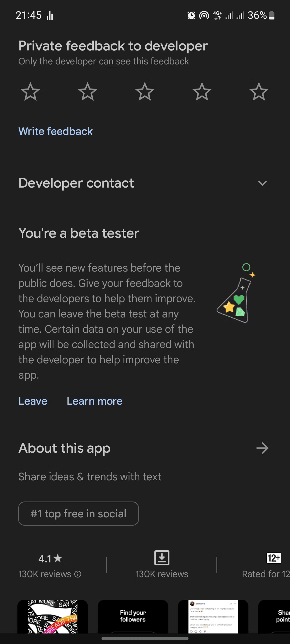Open the Say More Threads screenshot
The image size is (290, 644).
53,617
